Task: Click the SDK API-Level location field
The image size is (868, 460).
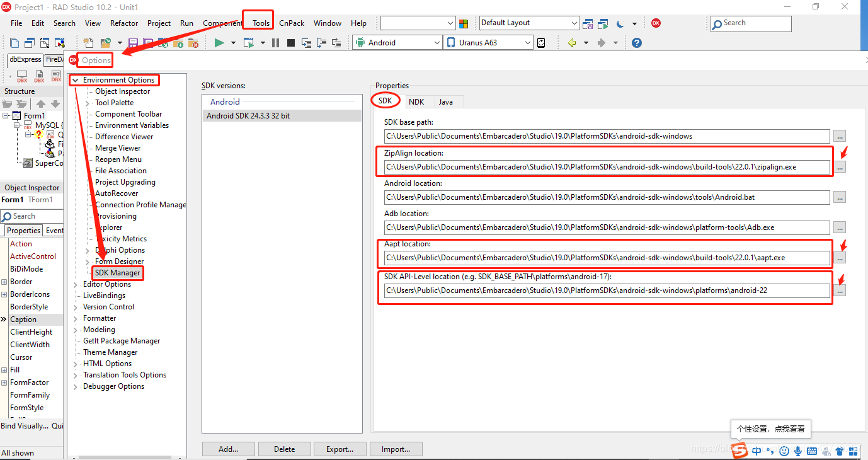Action: tap(607, 290)
